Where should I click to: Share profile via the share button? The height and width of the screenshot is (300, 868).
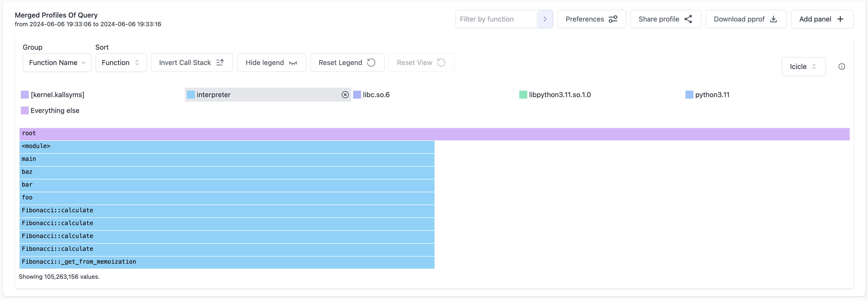(x=665, y=19)
